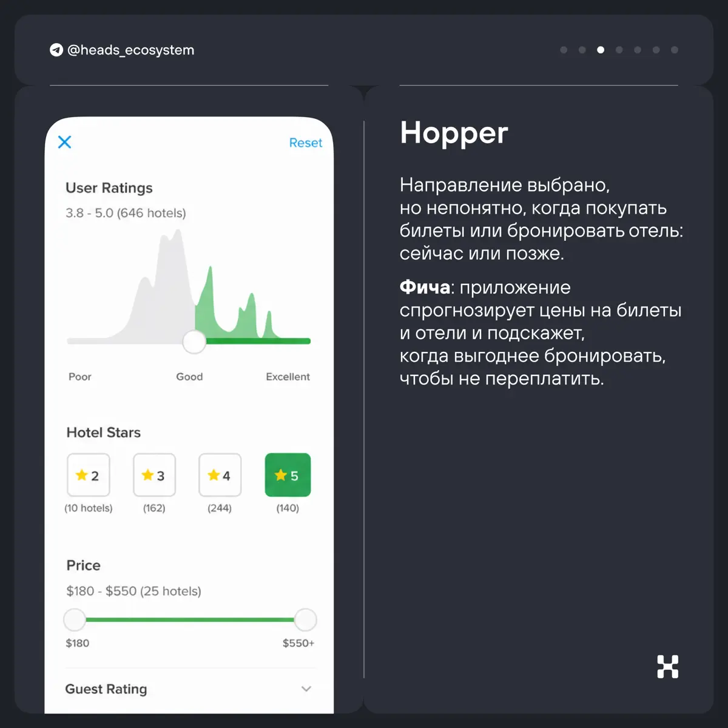Click the Heads X logo icon
Viewport: 728px width, 728px height.
tap(667, 667)
